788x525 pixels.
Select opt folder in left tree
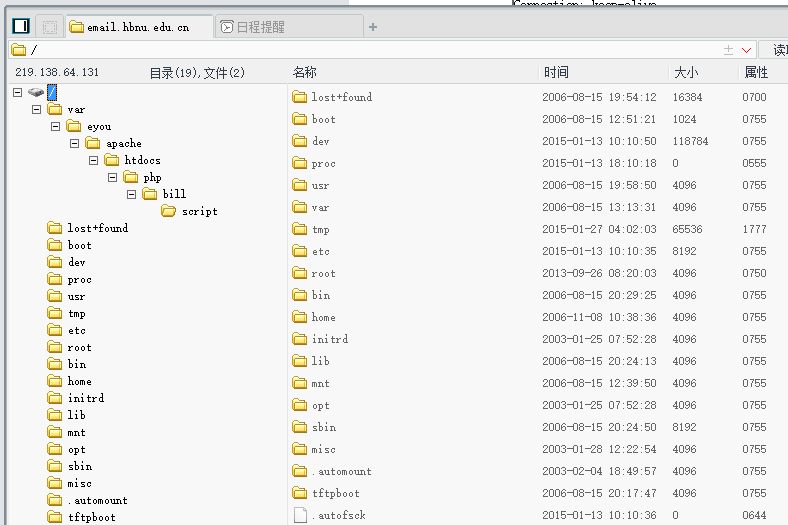67,449
